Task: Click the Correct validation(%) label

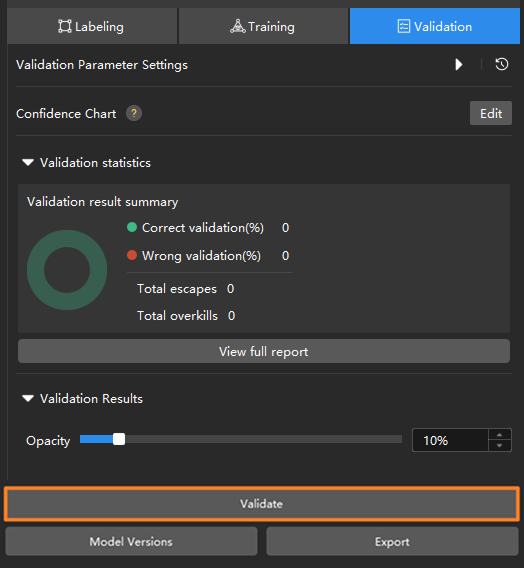Action: pyautogui.click(x=203, y=227)
